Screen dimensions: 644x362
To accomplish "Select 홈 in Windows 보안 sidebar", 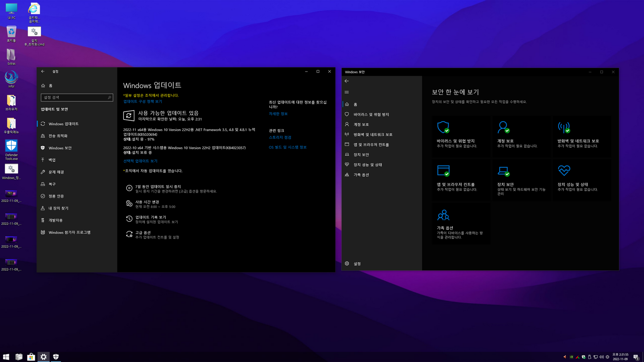I will pyautogui.click(x=382, y=104).
